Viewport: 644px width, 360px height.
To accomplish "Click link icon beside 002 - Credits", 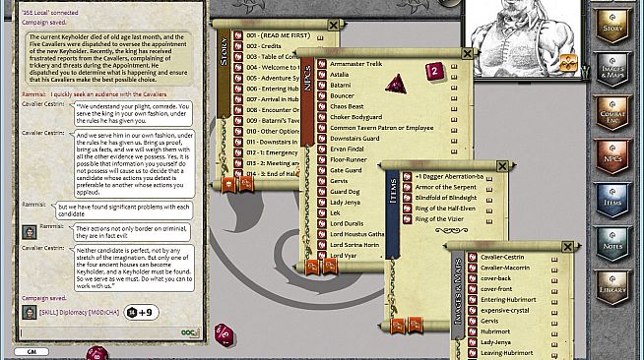I will click(x=238, y=46).
